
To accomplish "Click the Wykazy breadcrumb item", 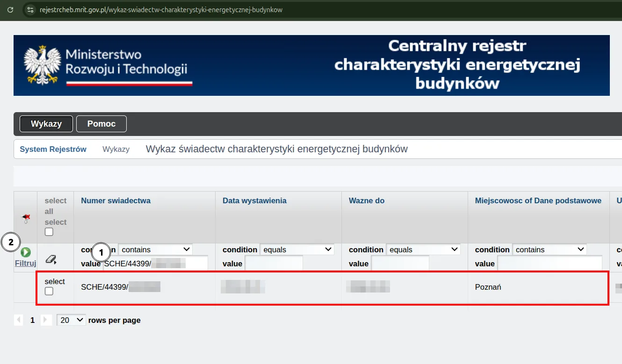I will 116,149.
